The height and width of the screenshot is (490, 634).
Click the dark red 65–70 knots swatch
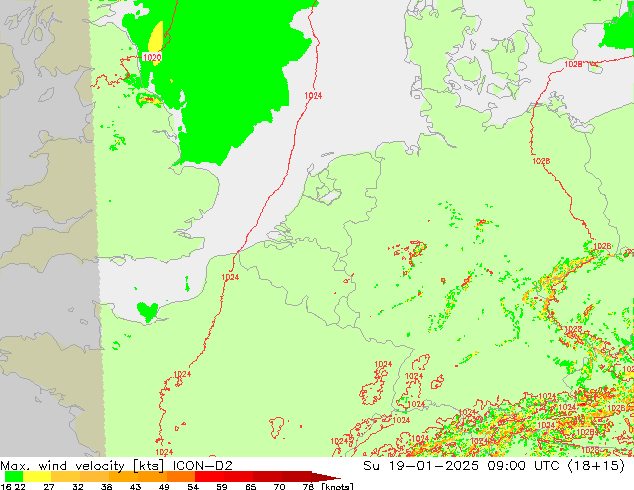point(267,477)
